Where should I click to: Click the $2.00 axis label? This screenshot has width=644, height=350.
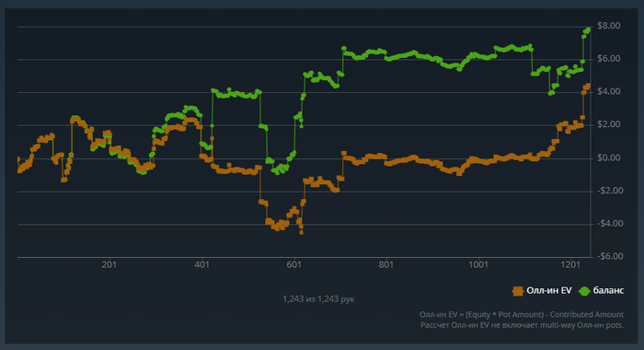[609, 124]
